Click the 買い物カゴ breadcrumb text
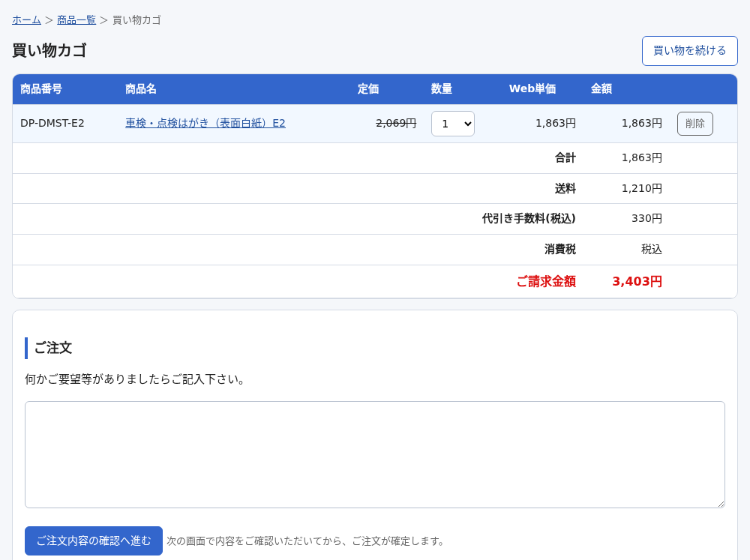This screenshot has width=750, height=560. [x=136, y=20]
